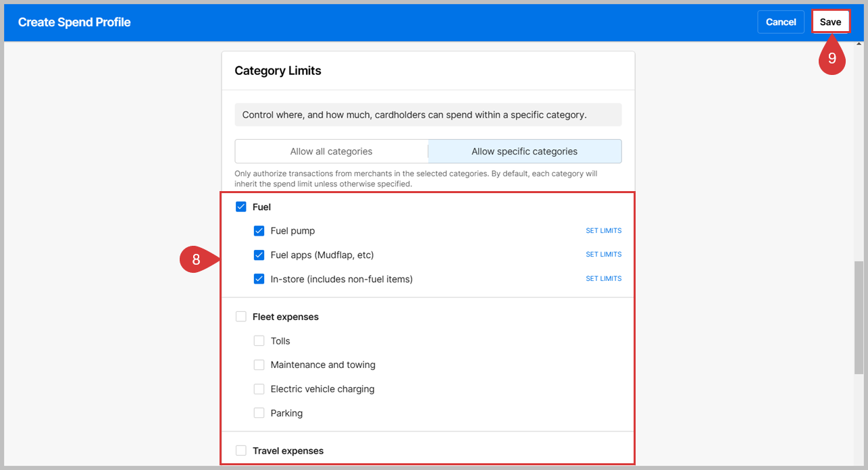
Task: Click the Save button
Action: pyautogui.click(x=830, y=22)
